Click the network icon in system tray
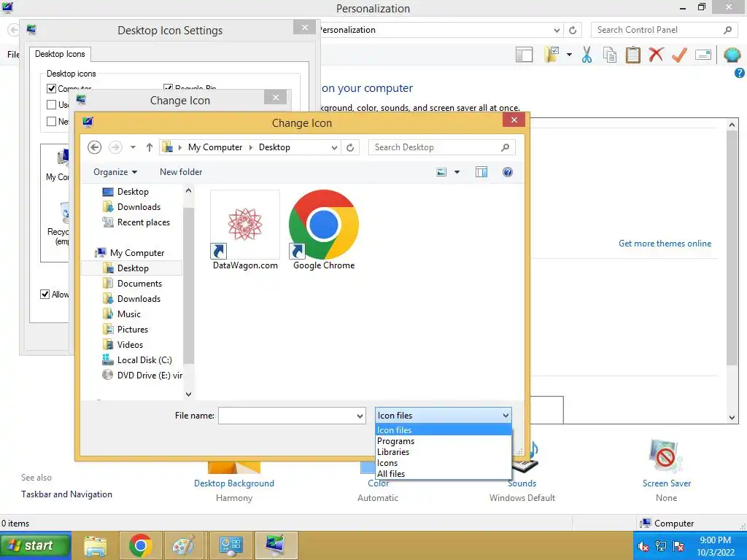 coord(661,546)
